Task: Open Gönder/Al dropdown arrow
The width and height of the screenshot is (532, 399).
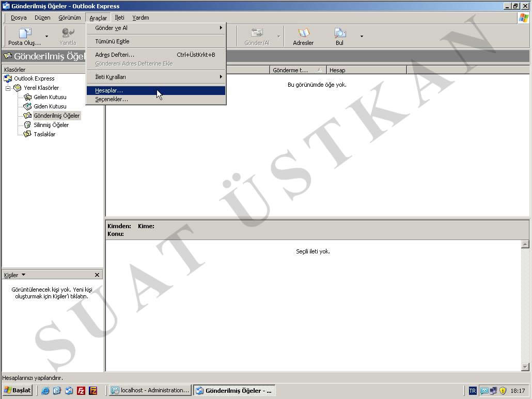Action: pyautogui.click(x=278, y=36)
